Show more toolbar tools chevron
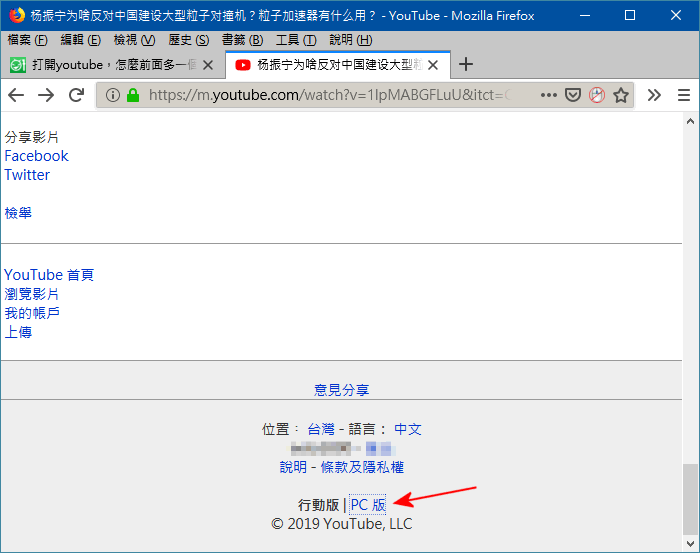The width and height of the screenshot is (700, 553). point(654,95)
